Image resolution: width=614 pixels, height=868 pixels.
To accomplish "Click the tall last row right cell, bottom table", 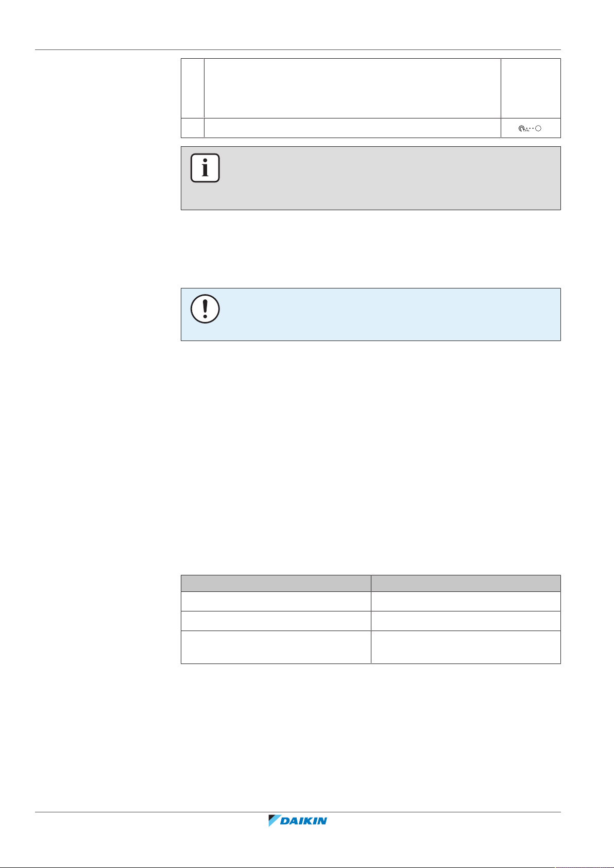I will coord(466,647).
